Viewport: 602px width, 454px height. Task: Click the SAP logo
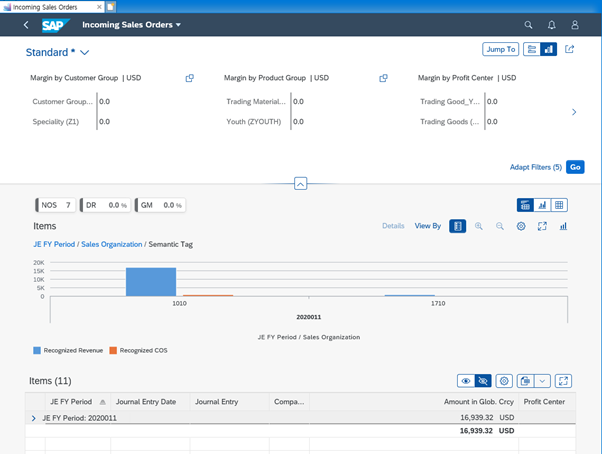(56, 25)
